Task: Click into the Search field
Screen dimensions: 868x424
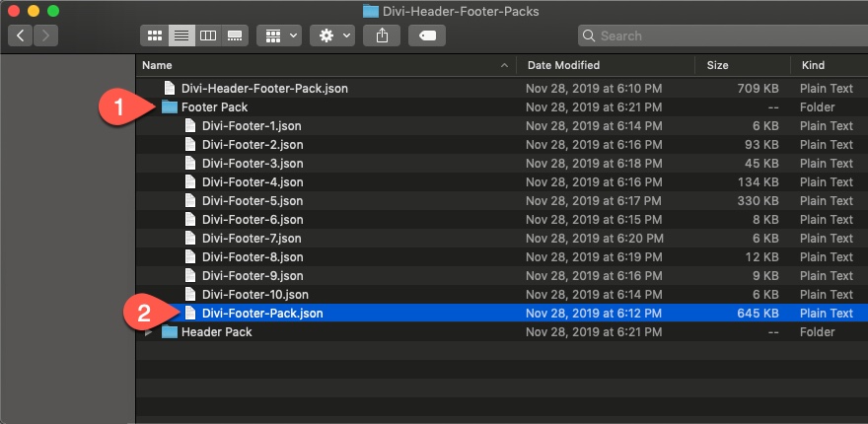Action: pos(722,35)
